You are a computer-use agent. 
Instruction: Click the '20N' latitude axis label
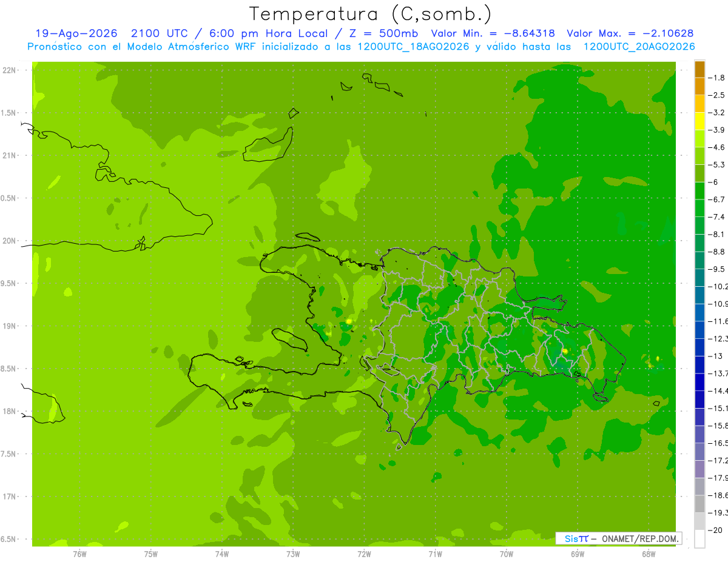(x=8, y=241)
